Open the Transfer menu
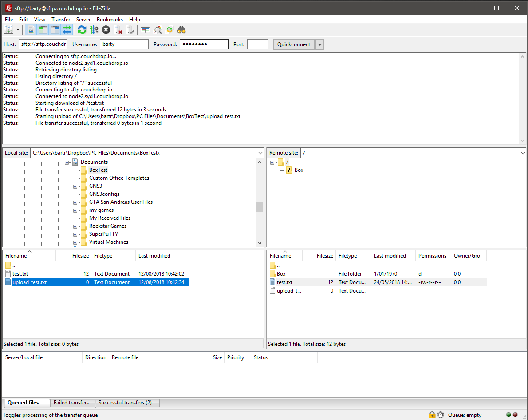Viewport: 528px width, 420px height. pos(61,19)
